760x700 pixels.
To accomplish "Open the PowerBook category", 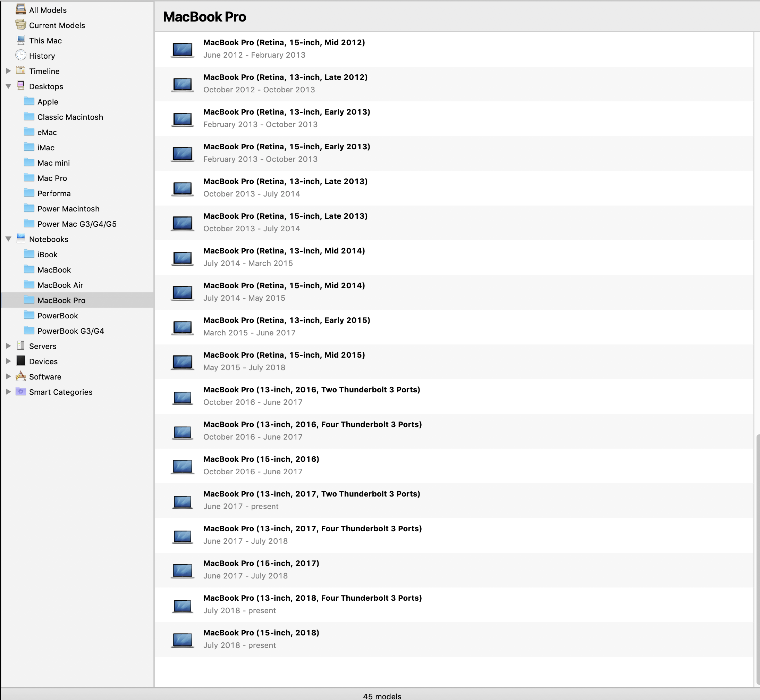I will tap(77, 316).
